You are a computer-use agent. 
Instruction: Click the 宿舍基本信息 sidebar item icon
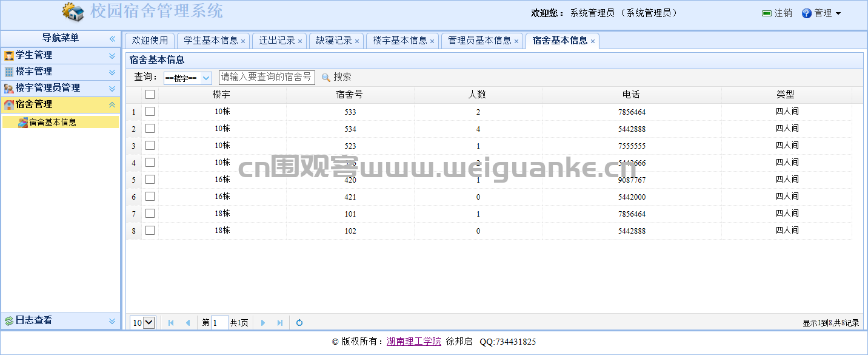click(x=23, y=122)
